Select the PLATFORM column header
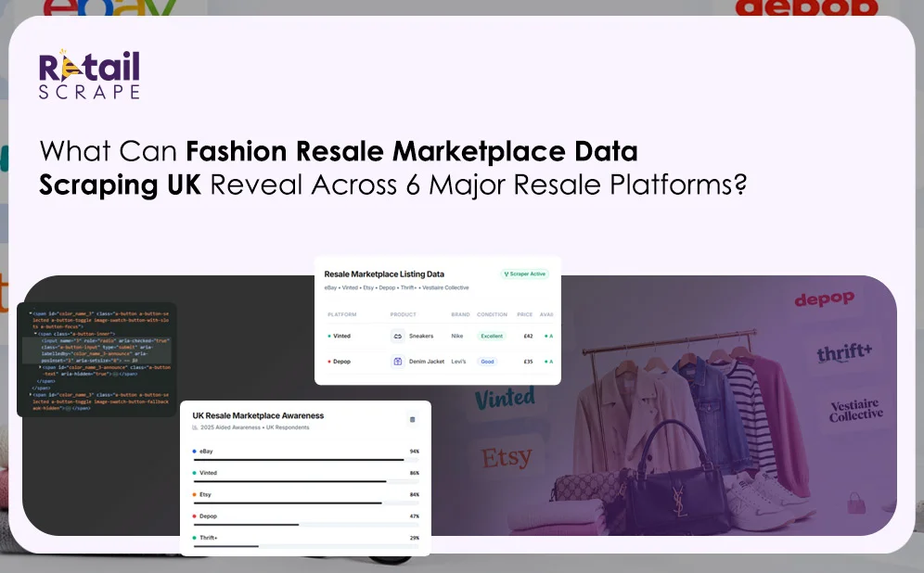Screen dimensions: 924x573 [x=341, y=314]
